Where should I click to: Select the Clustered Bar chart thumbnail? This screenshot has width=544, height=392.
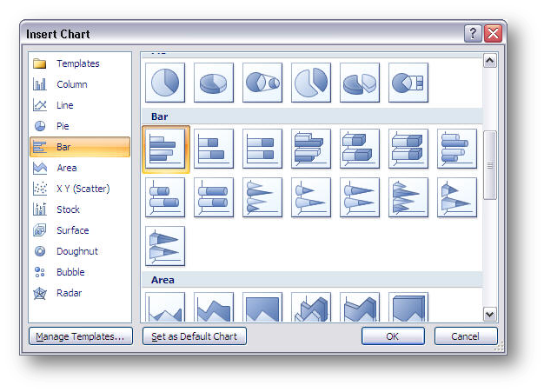(x=165, y=149)
